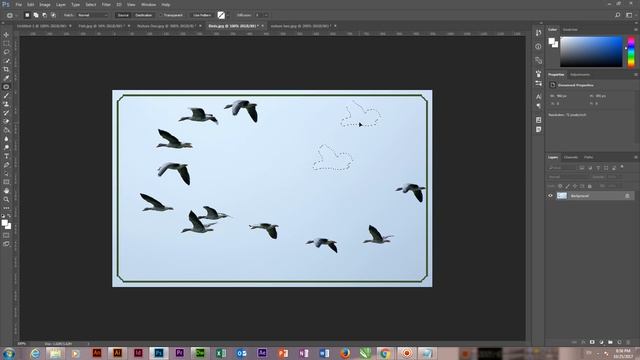
Task: Open Photoshop from the Windows taskbar
Action: (159, 353)
